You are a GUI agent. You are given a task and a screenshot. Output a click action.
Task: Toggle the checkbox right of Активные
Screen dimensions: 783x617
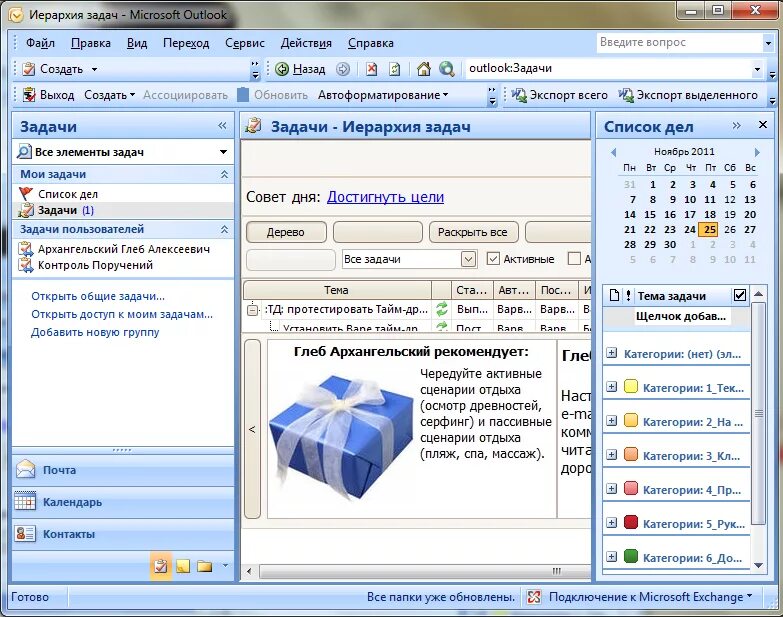[x=574, y=259]
